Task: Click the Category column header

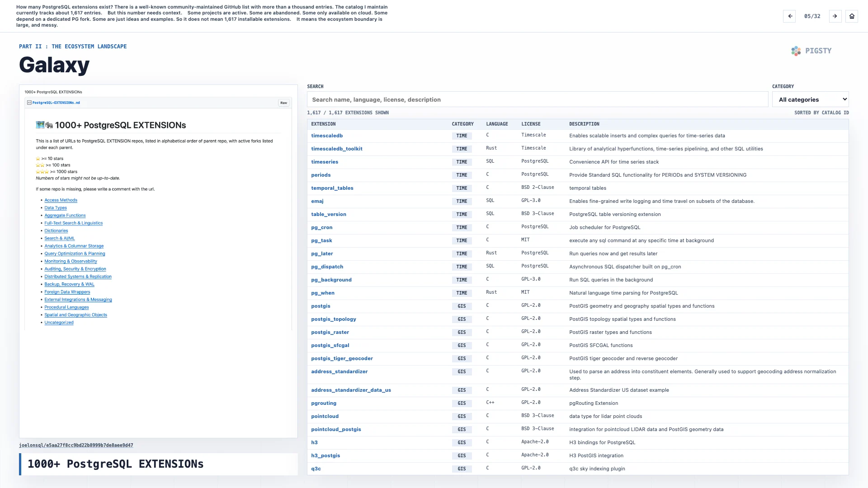Action: tap(463, 124)
